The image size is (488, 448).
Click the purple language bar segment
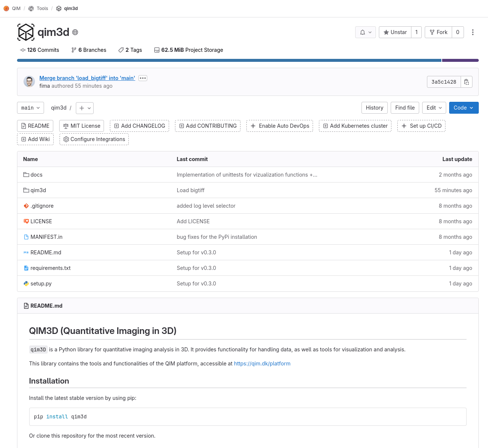pos(460,60)
